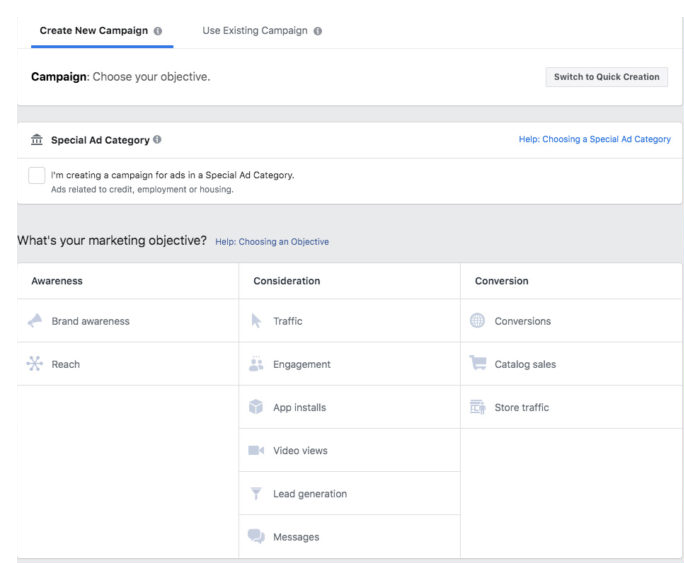The width and height of the screenshot is (700, 578).
Task: Click the Catalog sales cart icon
Action: pyautogui.click(x=478, y=363)
